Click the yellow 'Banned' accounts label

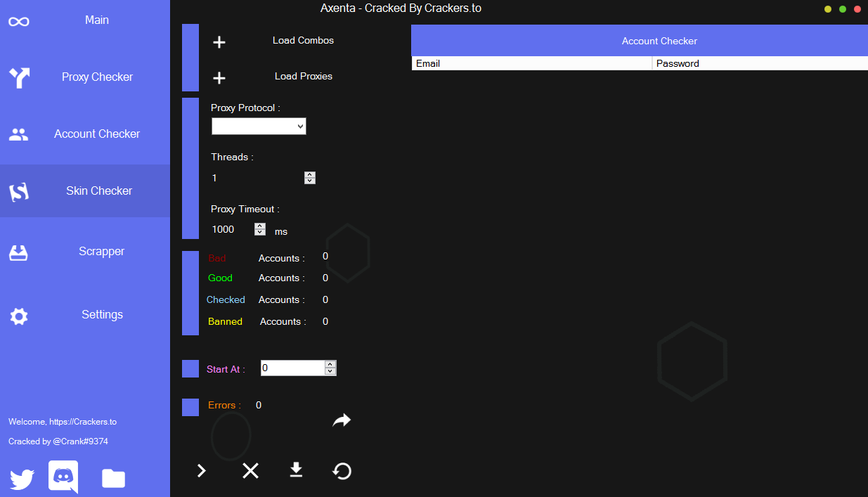point(225,321)
